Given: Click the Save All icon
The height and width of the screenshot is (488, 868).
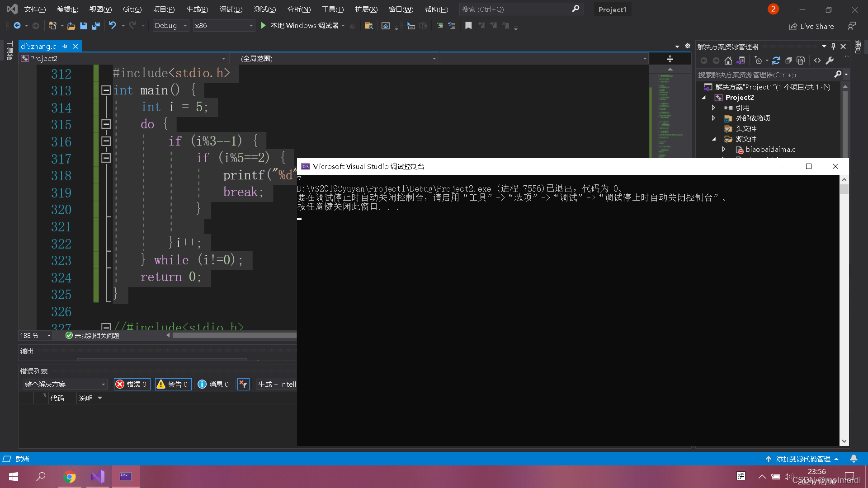Looking at the screenshot, I should click(x=95, y=26).
